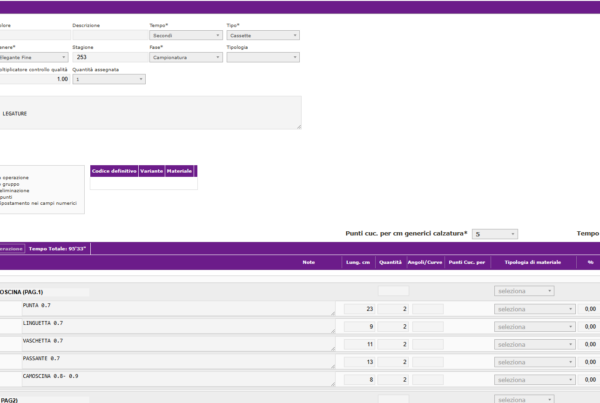Open material dropdown in CAMOSCINA 0.8- 0.9 row

pyautogui.click(x=535, y=379)
